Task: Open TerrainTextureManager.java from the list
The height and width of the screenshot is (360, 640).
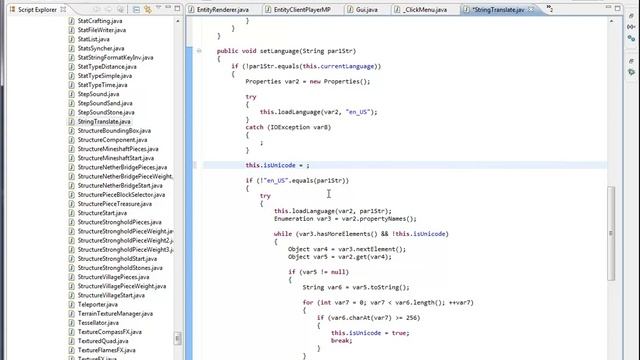Action: click(x=115, y=313)
